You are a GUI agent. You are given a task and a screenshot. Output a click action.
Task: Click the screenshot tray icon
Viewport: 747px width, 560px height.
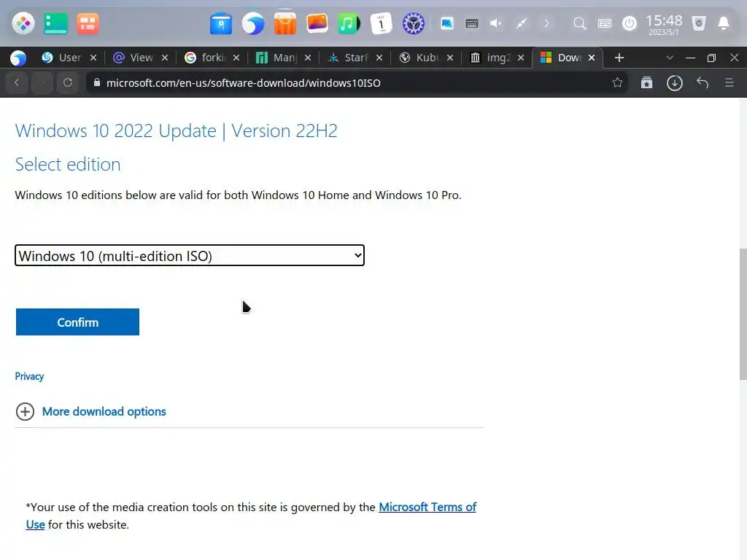(x=447, y=23)
